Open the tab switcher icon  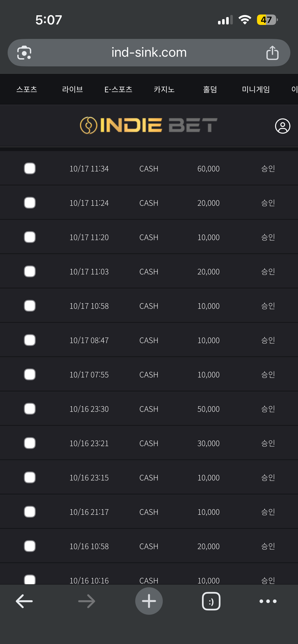211,601
